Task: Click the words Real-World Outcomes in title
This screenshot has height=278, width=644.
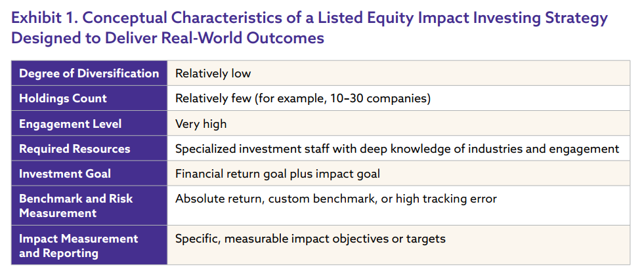Action: click(243, 38)
